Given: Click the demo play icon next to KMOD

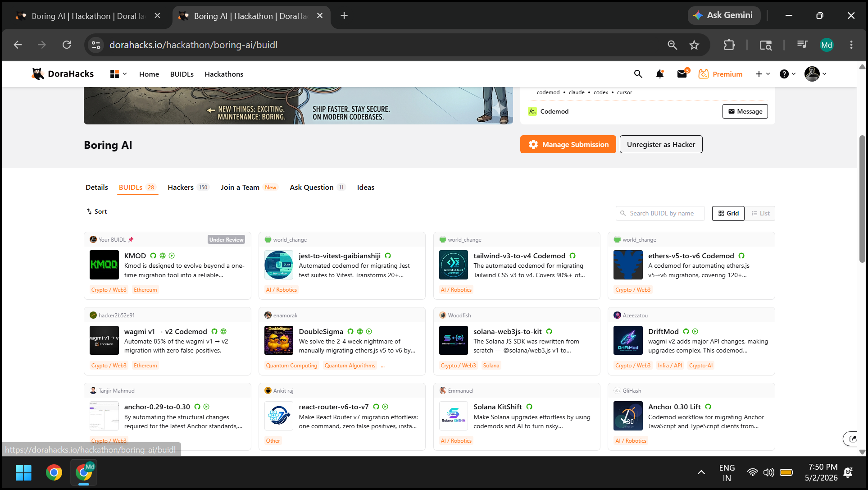Looking at the screenshot, I should [x=172, y=256].
